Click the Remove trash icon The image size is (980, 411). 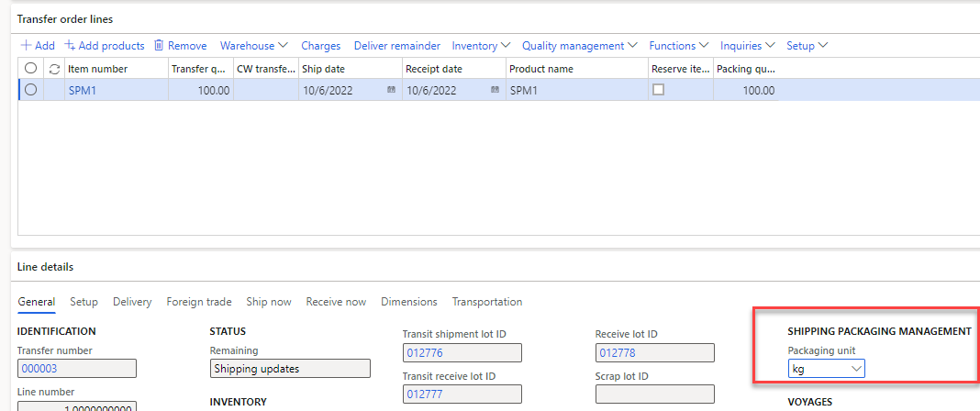pos(159,46)
